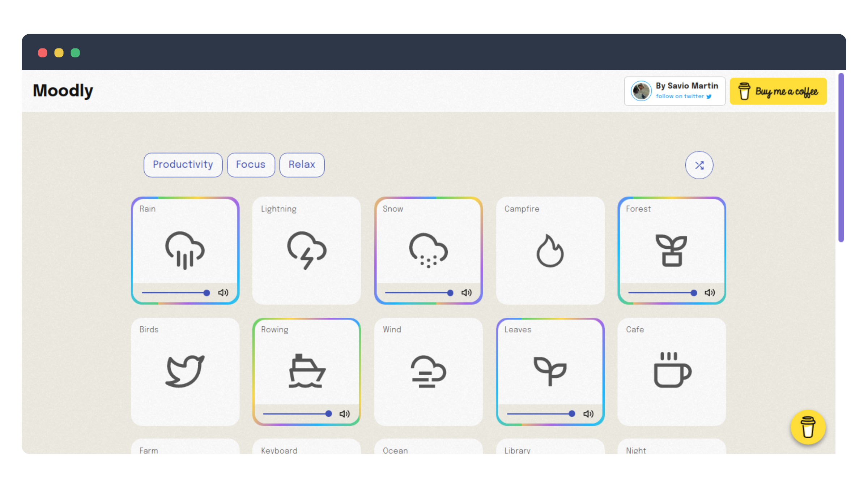The height and width of the screenshot is (488, 868).
Task: Turn on the Campfire sound
Action: tap(550, 250)
